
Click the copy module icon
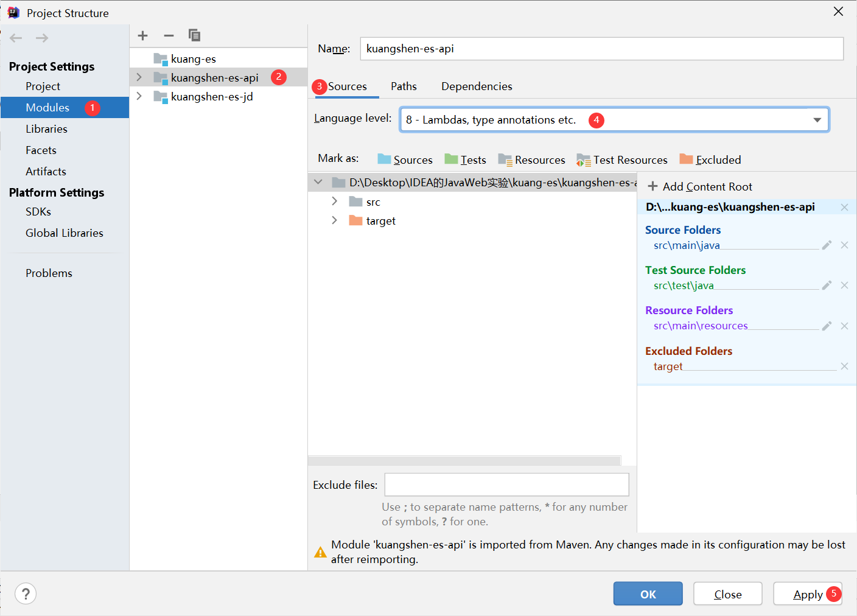point(194,36)
